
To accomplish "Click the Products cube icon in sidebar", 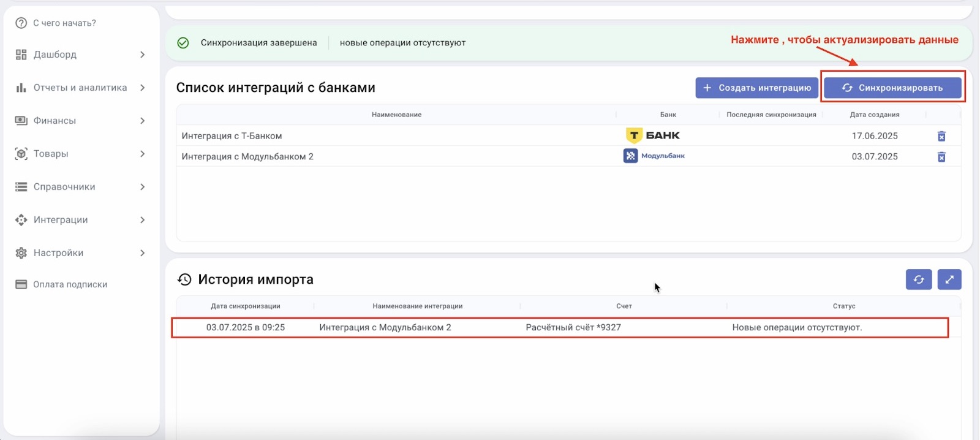I will pos(21,154).
